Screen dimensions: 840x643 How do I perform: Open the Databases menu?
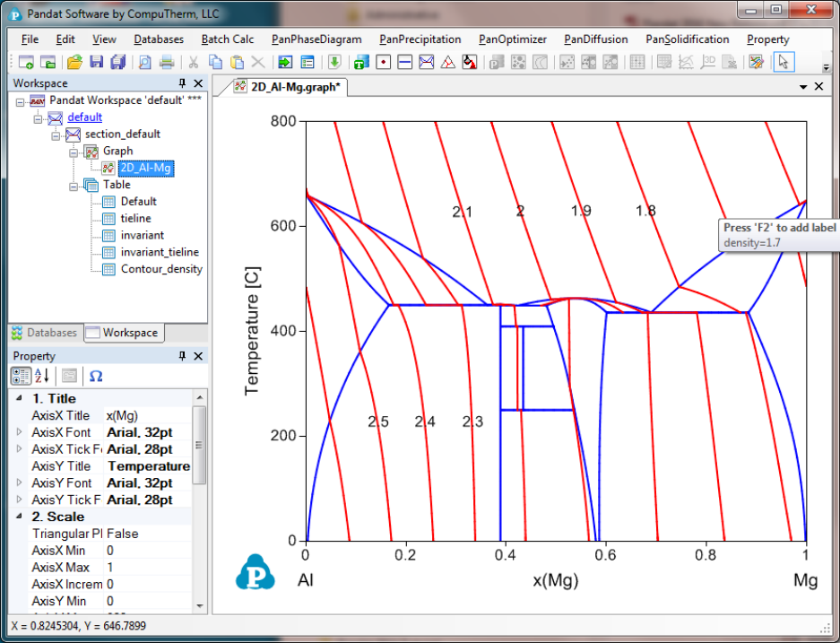(159, 39)
